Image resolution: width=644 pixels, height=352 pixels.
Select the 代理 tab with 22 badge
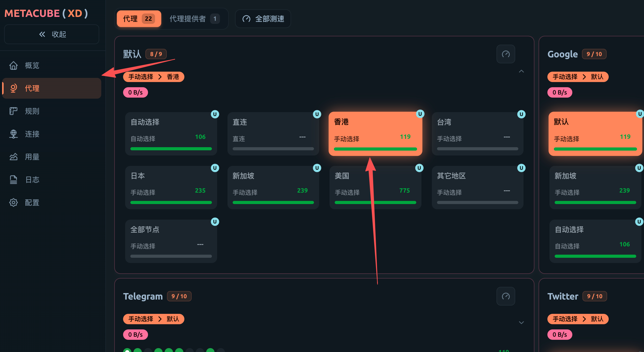click(x=139, y=19)
